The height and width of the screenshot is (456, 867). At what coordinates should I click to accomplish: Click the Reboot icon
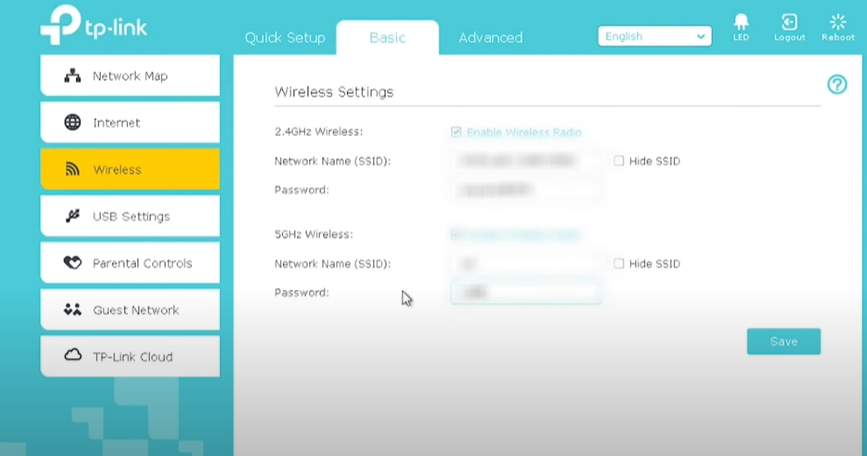[838, 22]
